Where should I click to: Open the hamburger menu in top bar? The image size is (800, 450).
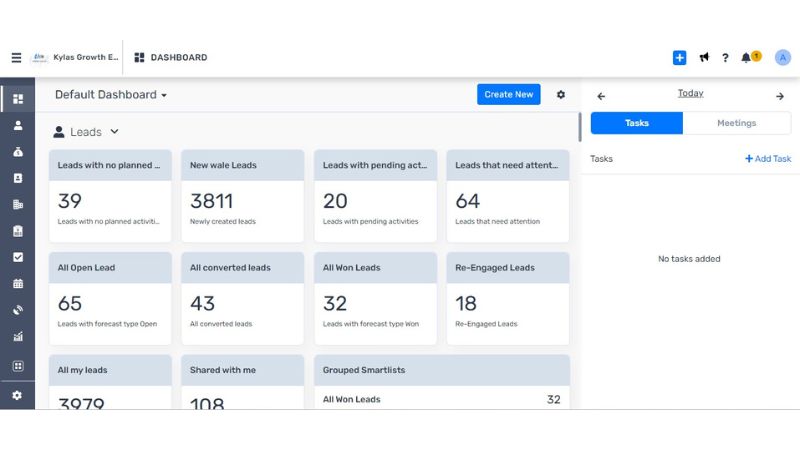coord(16,58)
